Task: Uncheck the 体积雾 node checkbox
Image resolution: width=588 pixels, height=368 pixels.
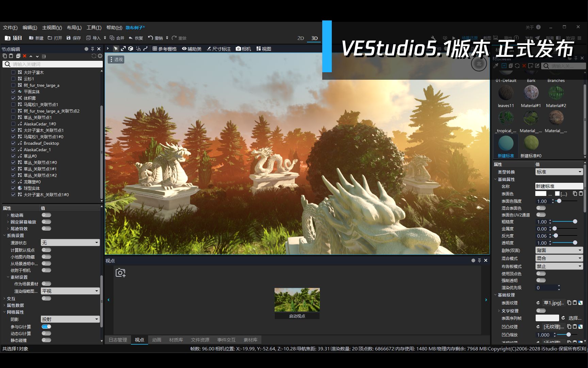Action: click(13, 98)
